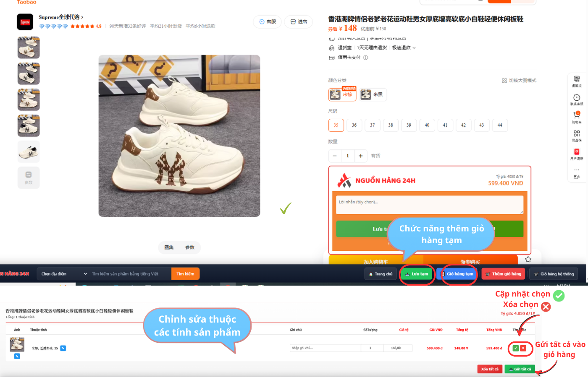Toggle the 切换大图模式 large image mode
The height and width of the screenshot is (378, 588).
[x=519, y=81]
